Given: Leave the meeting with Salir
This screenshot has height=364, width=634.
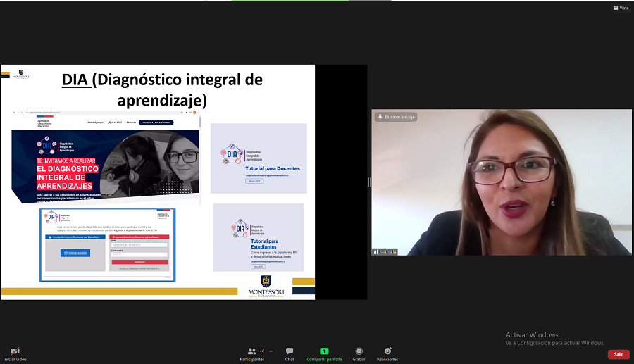Looking at the screenshot, I should [619, 354].
